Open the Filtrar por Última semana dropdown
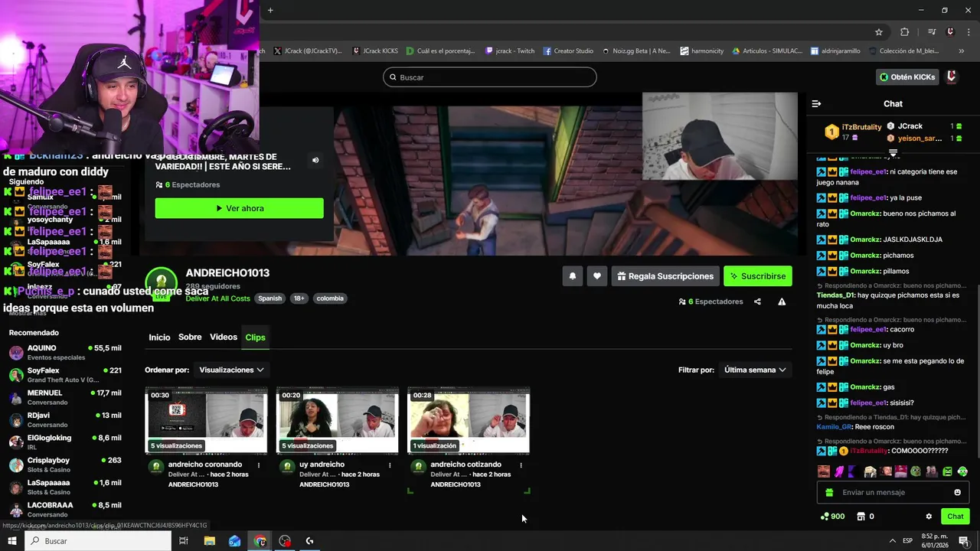980x551 pixels. click(x=755, y=370)
